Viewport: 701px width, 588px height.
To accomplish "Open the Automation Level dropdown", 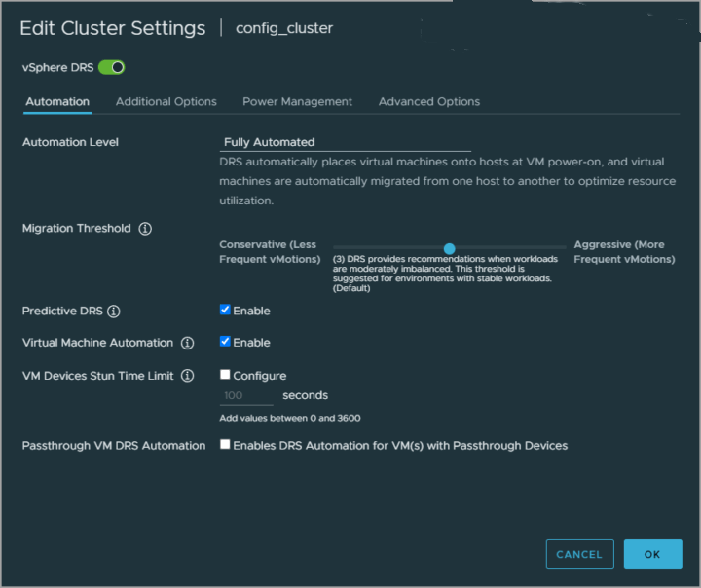I will (x=345, y=143).
